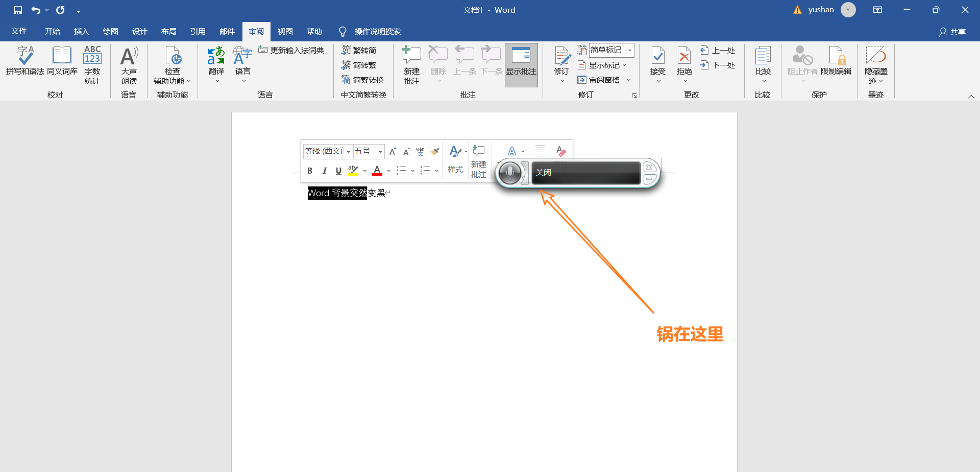Open the 翻译 translate tool
980x472 pixels.
click(216, 65)
